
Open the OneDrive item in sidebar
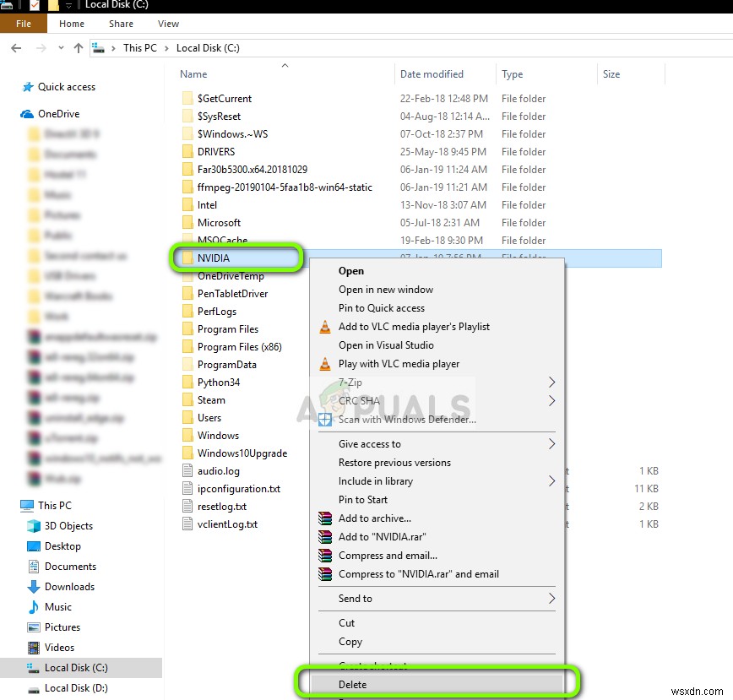click(x=58, y=113)
